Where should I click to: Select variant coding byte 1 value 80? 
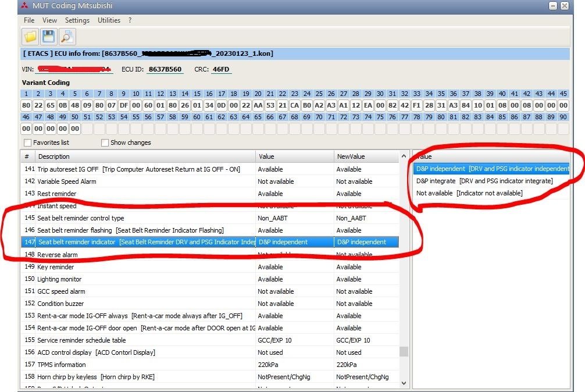pos(26,105)
